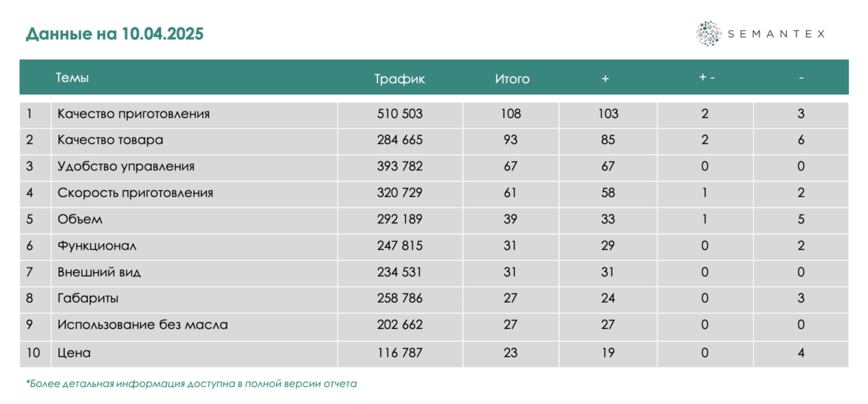
Task: Click the Цена topic cell
Action: [x=74, y=353]
